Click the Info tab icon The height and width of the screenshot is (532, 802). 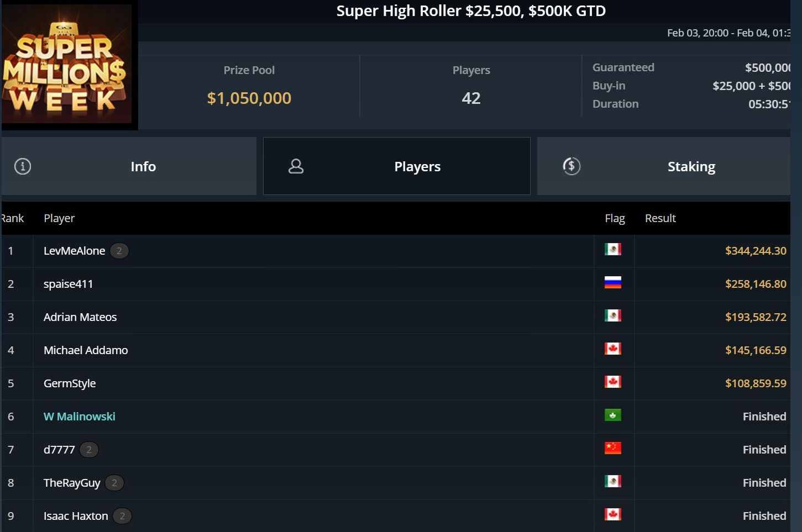click(23, 166)
